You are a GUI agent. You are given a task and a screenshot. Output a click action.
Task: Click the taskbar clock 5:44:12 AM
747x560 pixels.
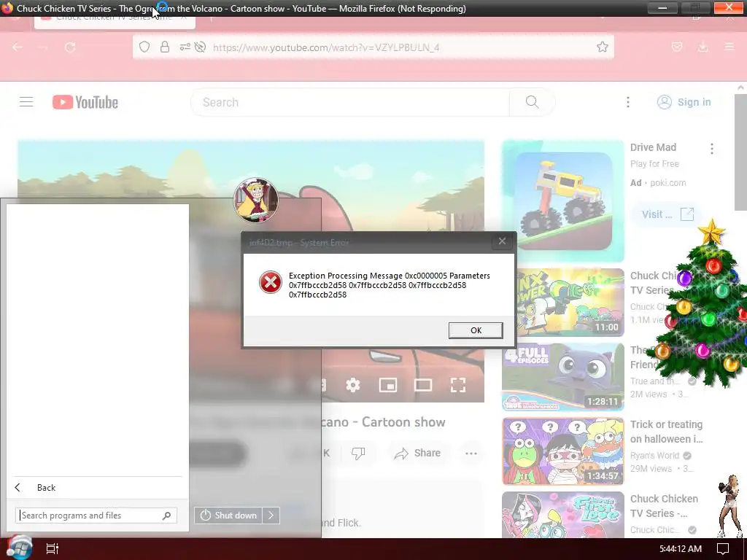tap(681, 548)
